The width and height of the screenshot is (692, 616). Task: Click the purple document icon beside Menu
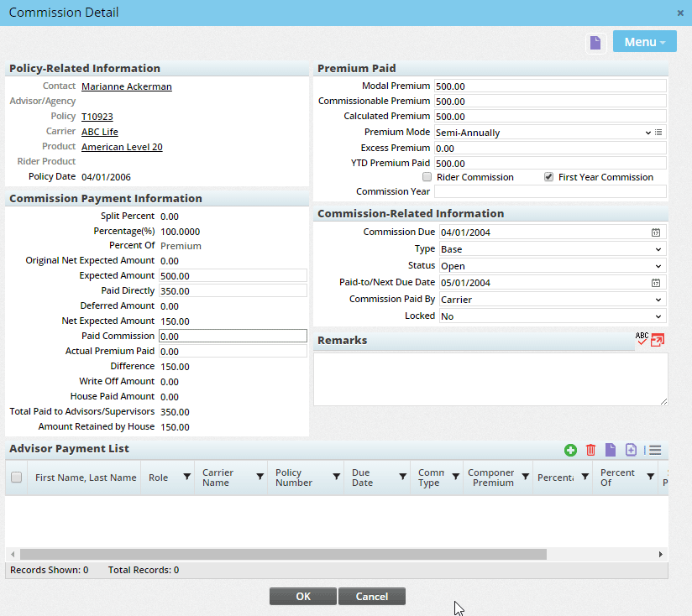tap(595, 43)
